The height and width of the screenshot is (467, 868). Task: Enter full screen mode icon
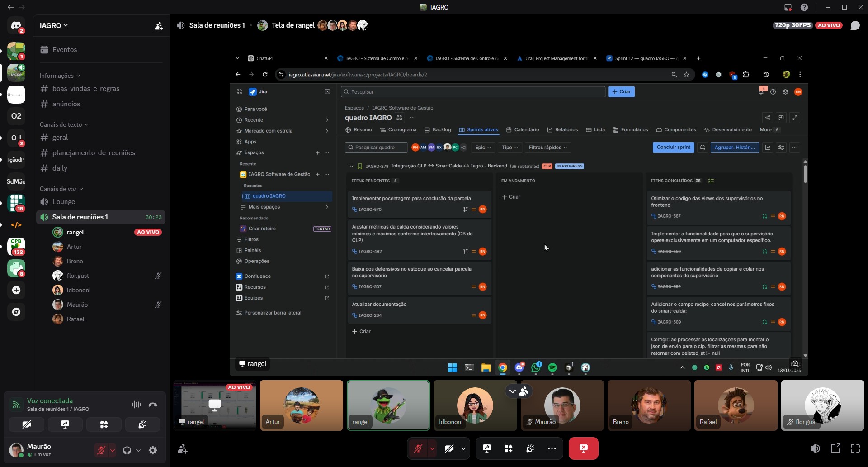(855, 448)
